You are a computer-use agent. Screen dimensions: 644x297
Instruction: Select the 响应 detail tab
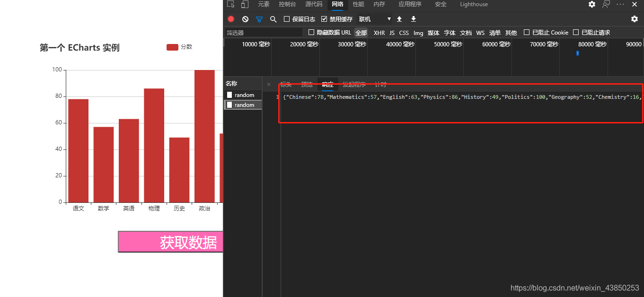pos(327,85)
